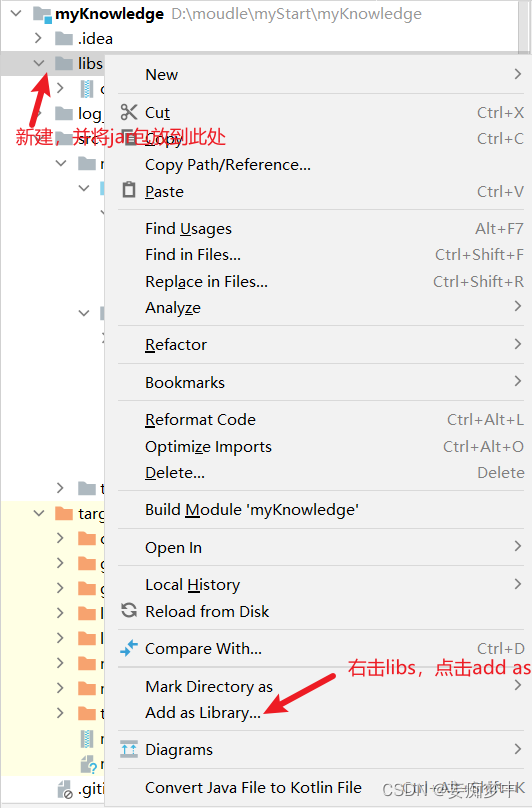This screenshot has width=532, height=808.
Task: Open the Analyze submenu arrow
Action: point(518,306)
